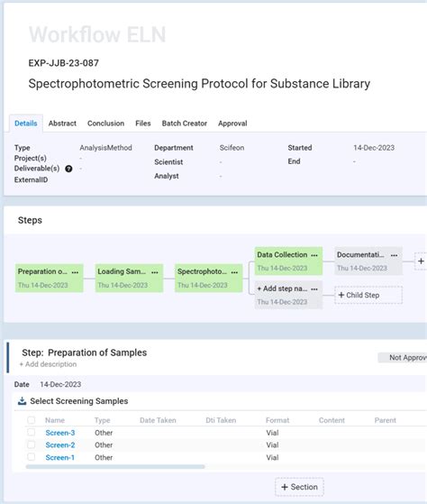Open the Spectrophoto... step's ellipsis menu
The width and height of the screenshot is (427, 504).
coord(234,272)
